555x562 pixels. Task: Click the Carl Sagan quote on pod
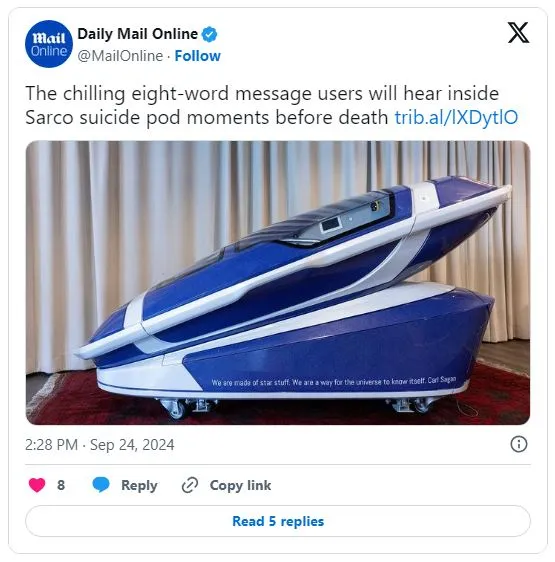(333, 381)
